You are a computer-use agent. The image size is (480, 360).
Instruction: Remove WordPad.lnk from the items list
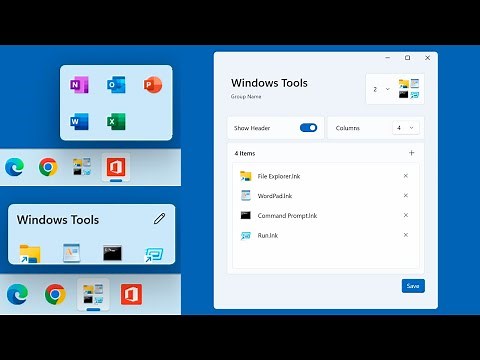coord(406,195)
